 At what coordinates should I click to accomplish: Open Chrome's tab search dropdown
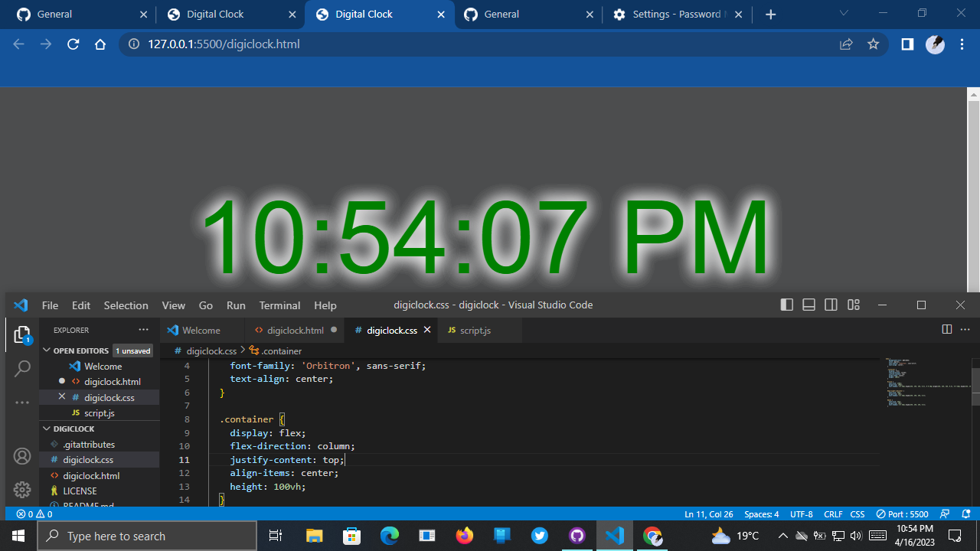[x=843, y=13]
